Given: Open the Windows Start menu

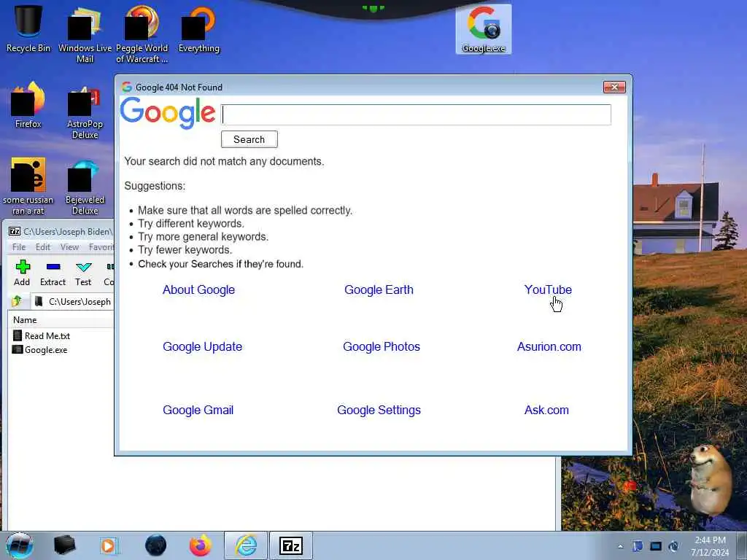Looking at the screenshot, I should [20, 545].
